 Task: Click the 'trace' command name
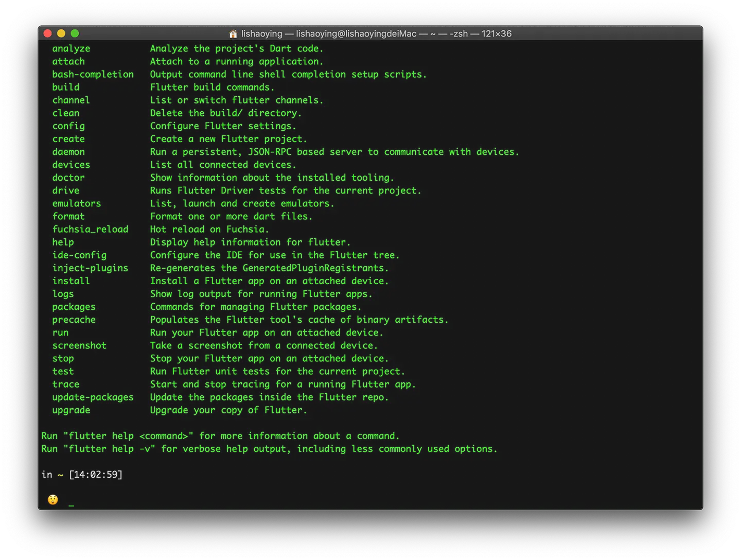[x=66, y=384]
